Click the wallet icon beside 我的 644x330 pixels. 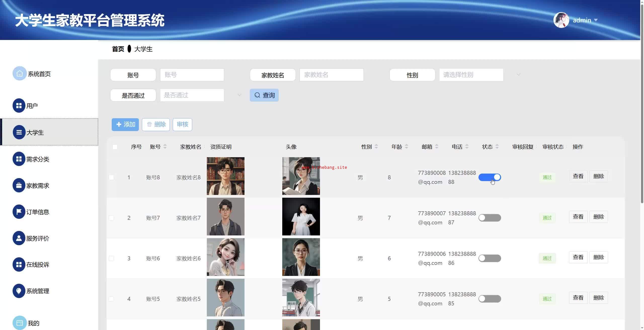[19, 323]
